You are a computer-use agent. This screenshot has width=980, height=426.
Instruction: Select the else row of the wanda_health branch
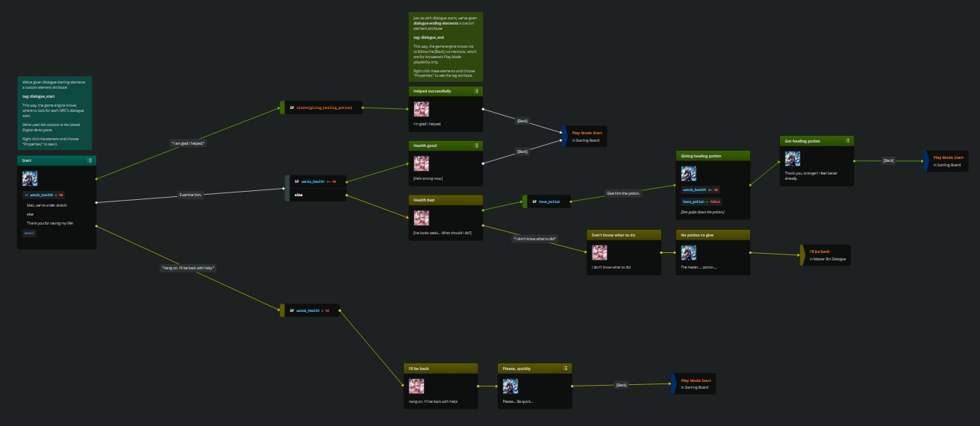pos(299,195)
